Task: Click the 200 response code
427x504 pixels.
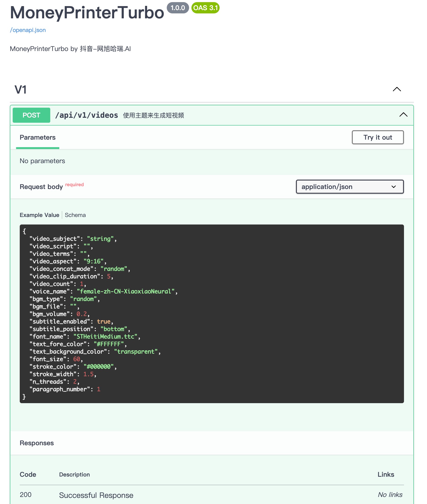Action: [26, 495]
